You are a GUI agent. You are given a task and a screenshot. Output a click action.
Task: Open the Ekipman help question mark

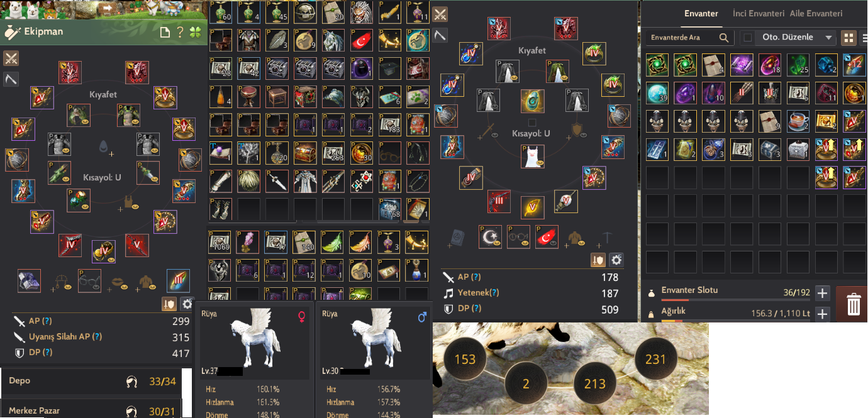point(181,32)
